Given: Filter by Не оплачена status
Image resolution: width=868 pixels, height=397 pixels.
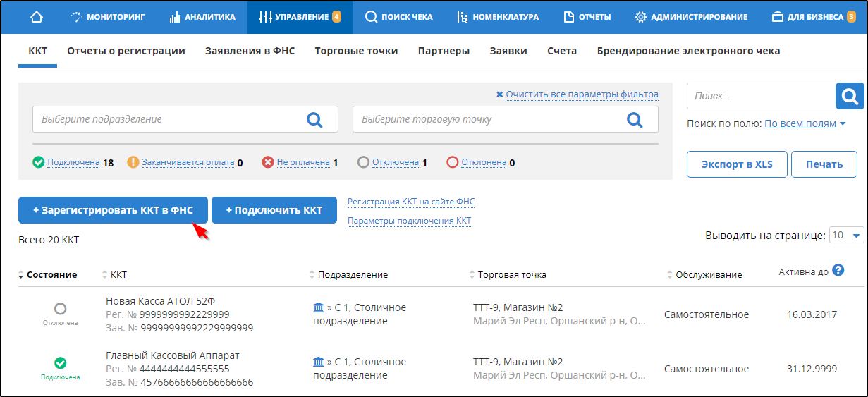Looking at the screenshot, I should 302,162.
